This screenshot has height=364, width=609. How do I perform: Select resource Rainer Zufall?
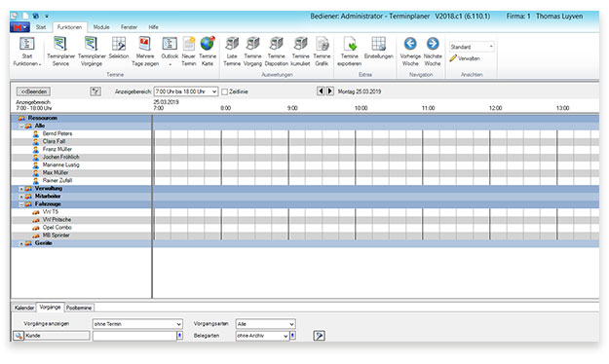tap(57, 180)
